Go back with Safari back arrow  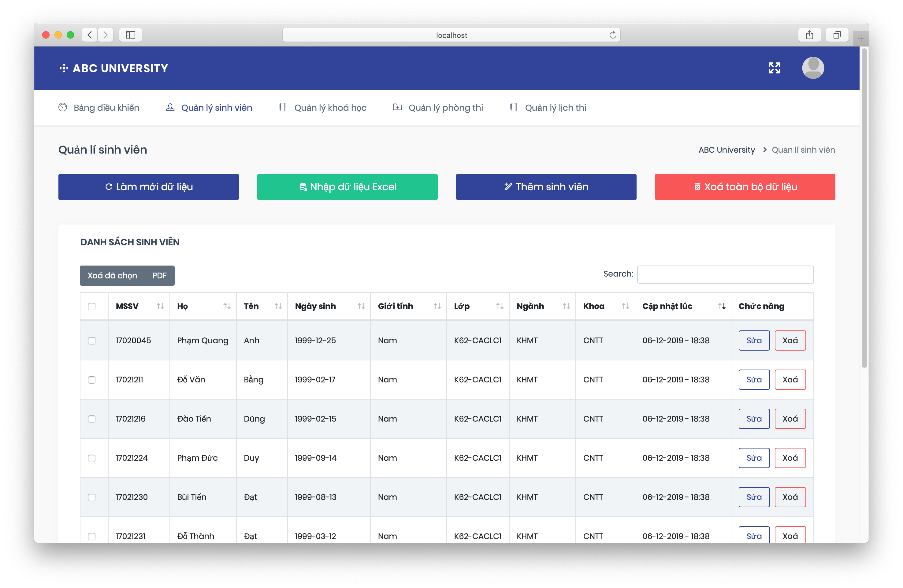click(x=90, y=35)
